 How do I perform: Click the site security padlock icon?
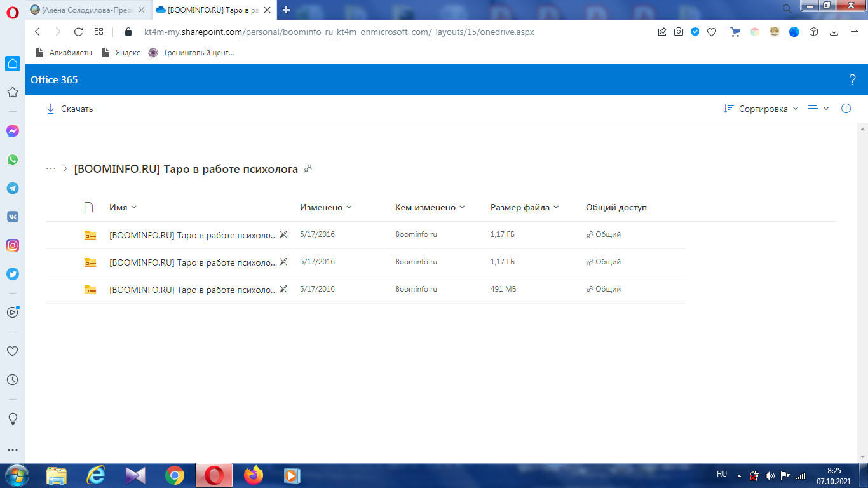[128, 32]
